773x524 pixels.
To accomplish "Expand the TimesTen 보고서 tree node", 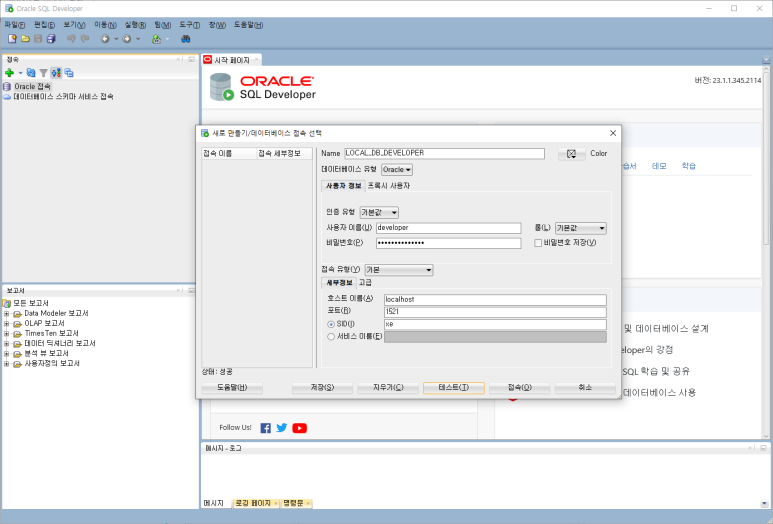I will 6,334.
